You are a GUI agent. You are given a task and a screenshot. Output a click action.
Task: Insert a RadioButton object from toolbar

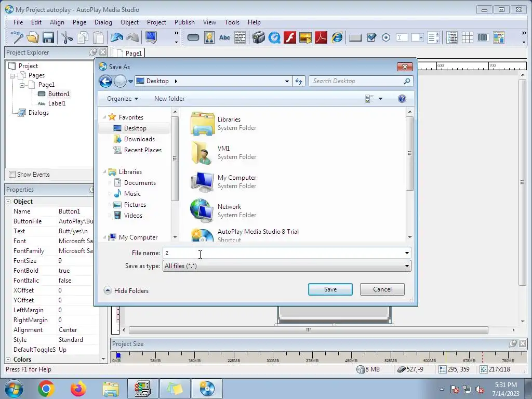386,37
